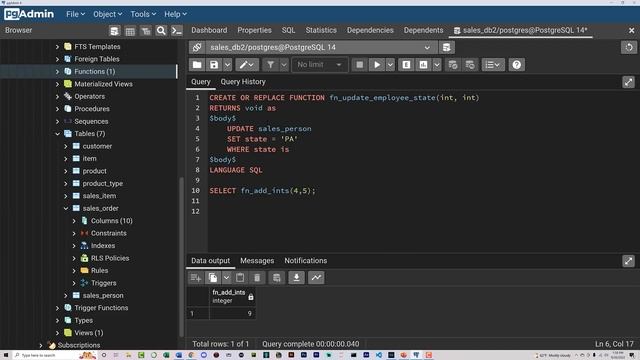Switch to the Messages tab
This screenshot has height=360, width=640.
coord(257,260)
